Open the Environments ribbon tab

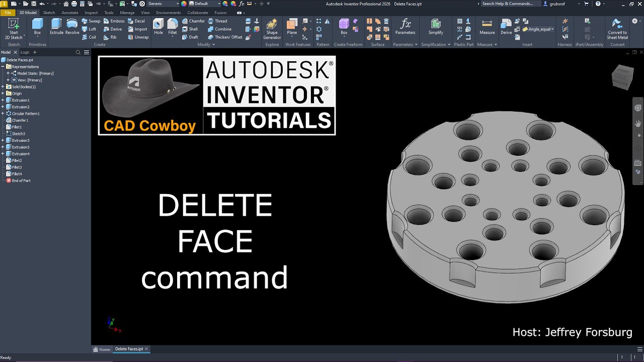168,13
